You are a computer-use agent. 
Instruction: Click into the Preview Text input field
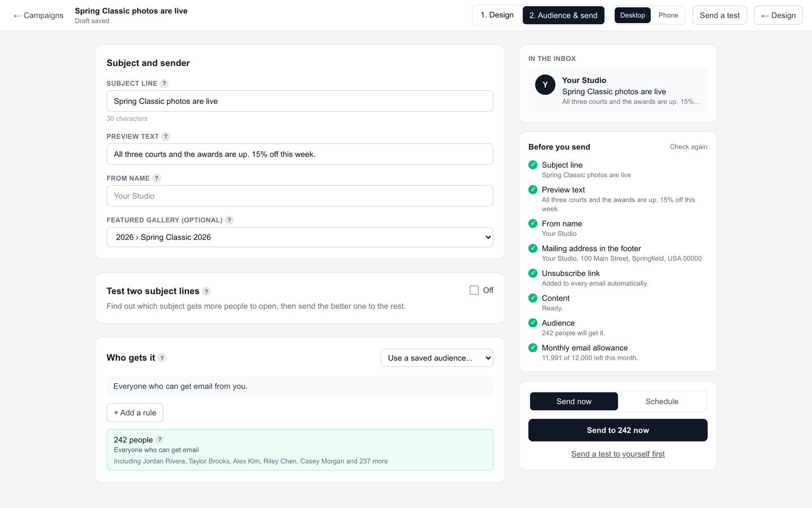pos(300,154)
